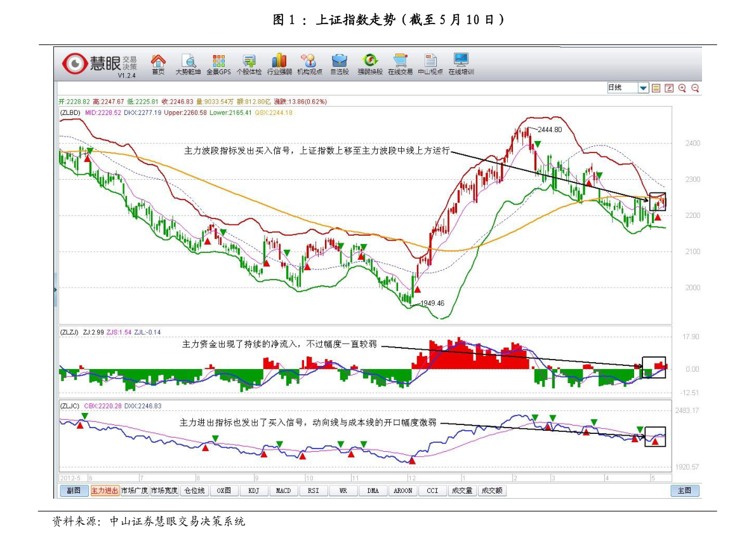Open 中山视点 document icon
The image size is (756, 540).
coord(430,64)
